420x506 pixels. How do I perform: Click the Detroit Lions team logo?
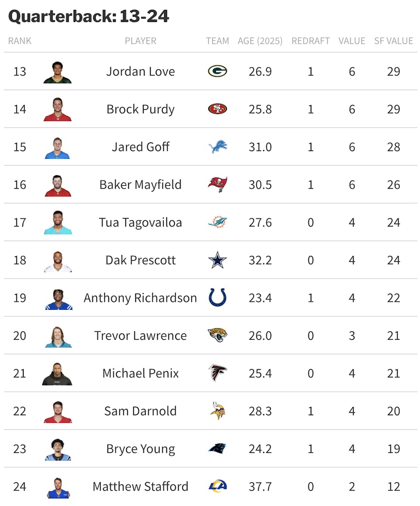pyautogui.click(x=217, y=146)
